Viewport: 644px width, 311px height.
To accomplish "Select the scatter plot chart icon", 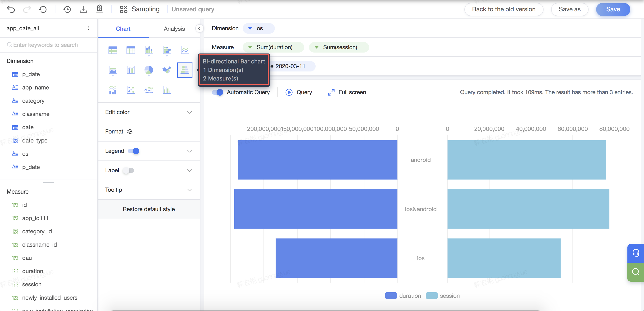I will point(131,90).
